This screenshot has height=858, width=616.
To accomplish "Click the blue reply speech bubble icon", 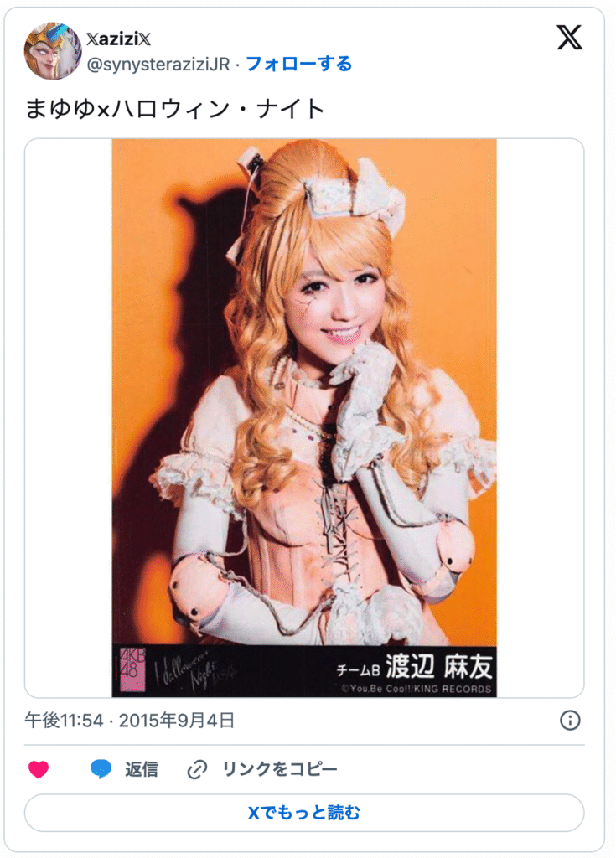I will pos(101,769).
